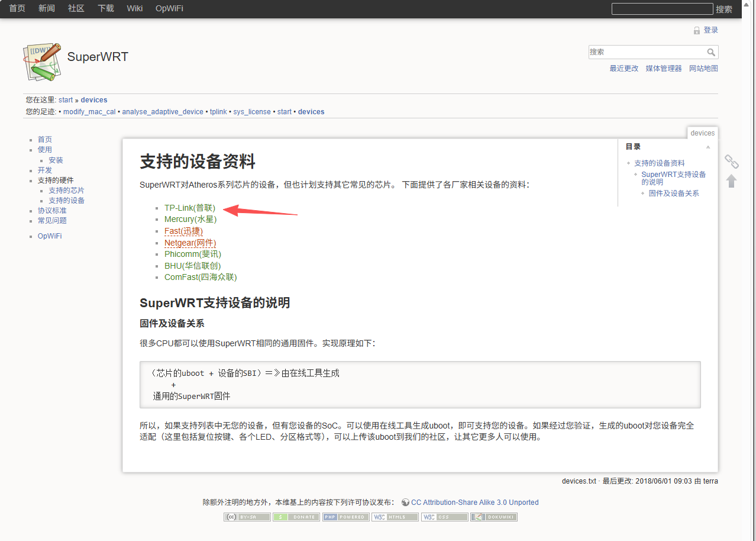Open Wiki in the top navigation bar
Viewport: 756px width, 541px height.
click(135, 8)
